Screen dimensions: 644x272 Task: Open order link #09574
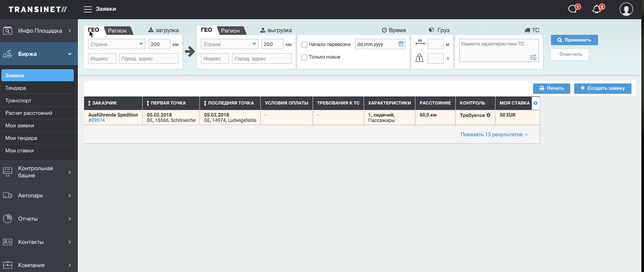97,120
